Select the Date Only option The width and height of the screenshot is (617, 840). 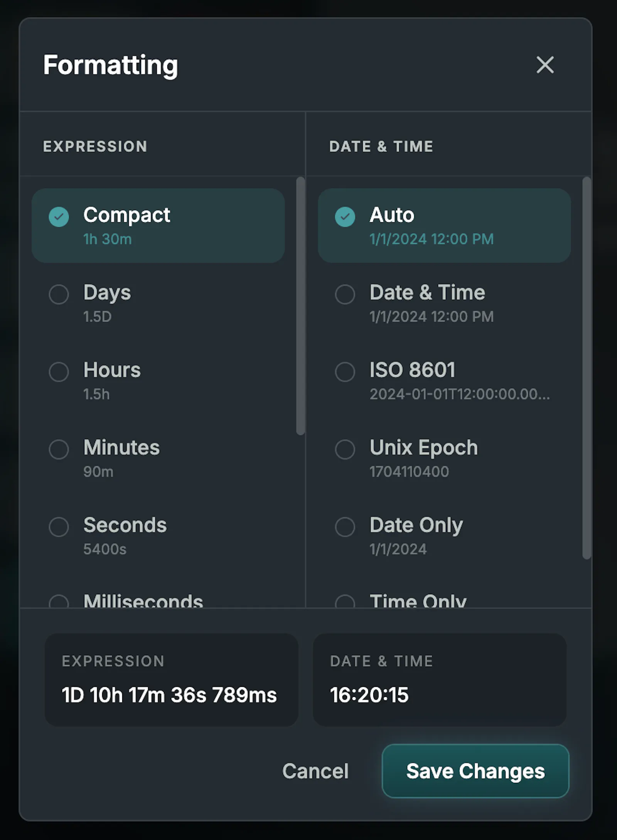tap(444, 536)
